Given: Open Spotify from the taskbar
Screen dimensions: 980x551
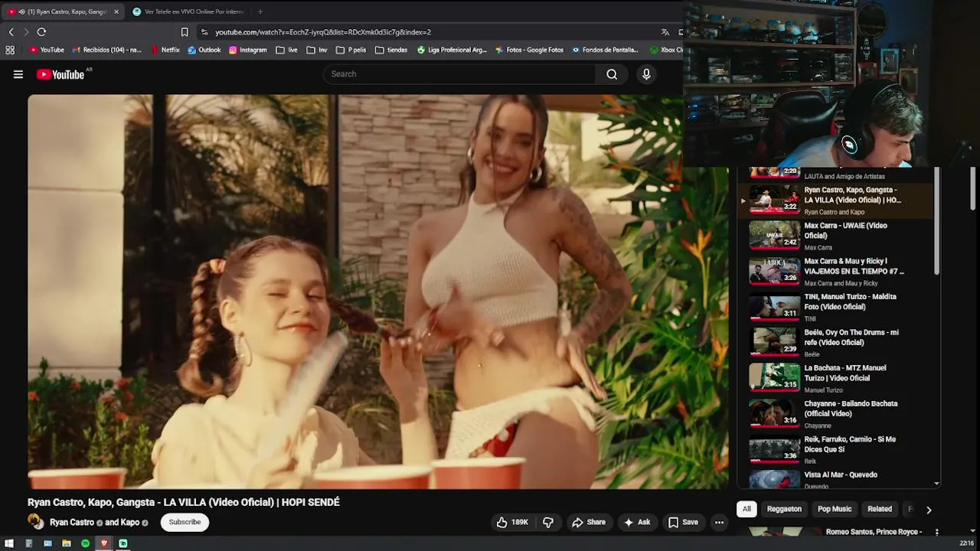Looking at the screenshot, I should pos(85,543).
